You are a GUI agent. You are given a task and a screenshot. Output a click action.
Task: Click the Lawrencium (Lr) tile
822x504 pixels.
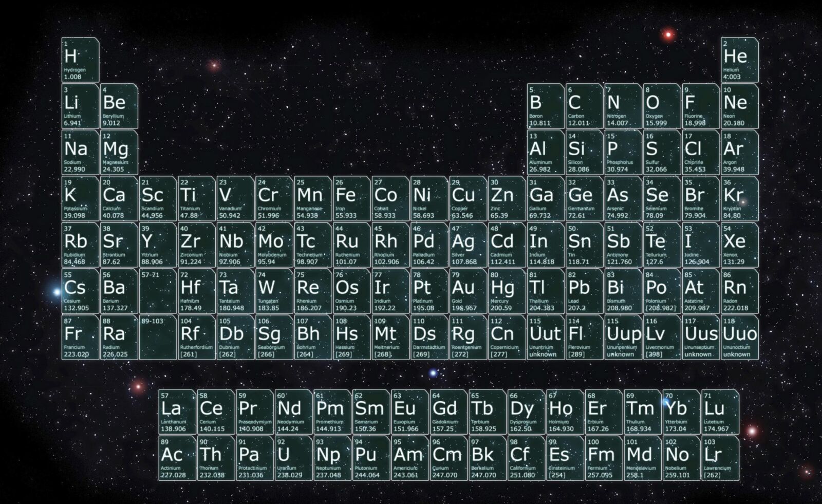(x=720, y=458)
